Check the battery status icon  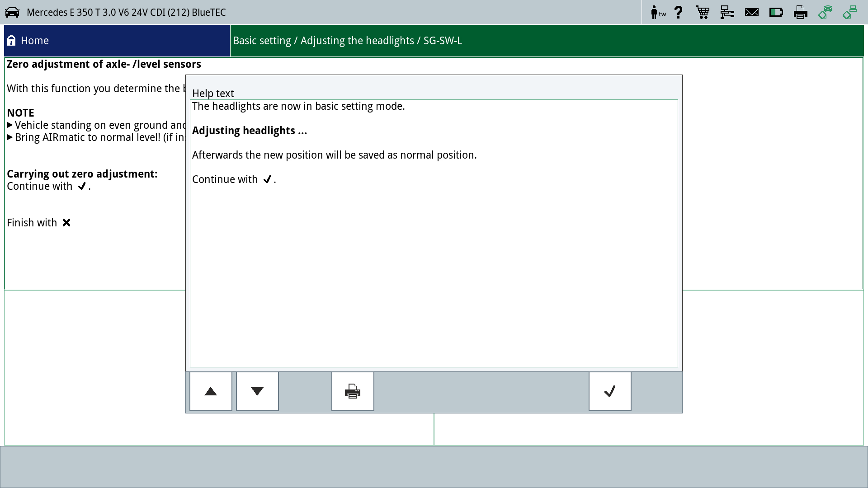tap(776, 12)
